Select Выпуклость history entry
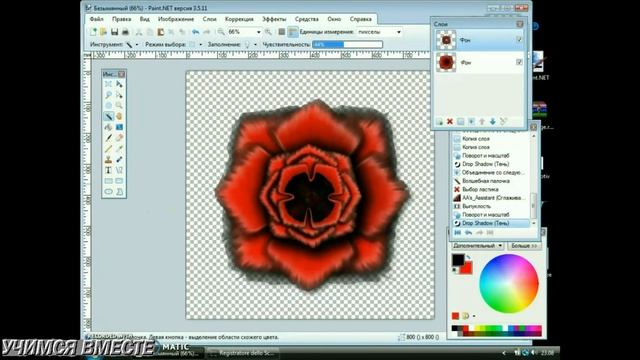The width and height of the screenshot is (640, 360). pos(491,206)
